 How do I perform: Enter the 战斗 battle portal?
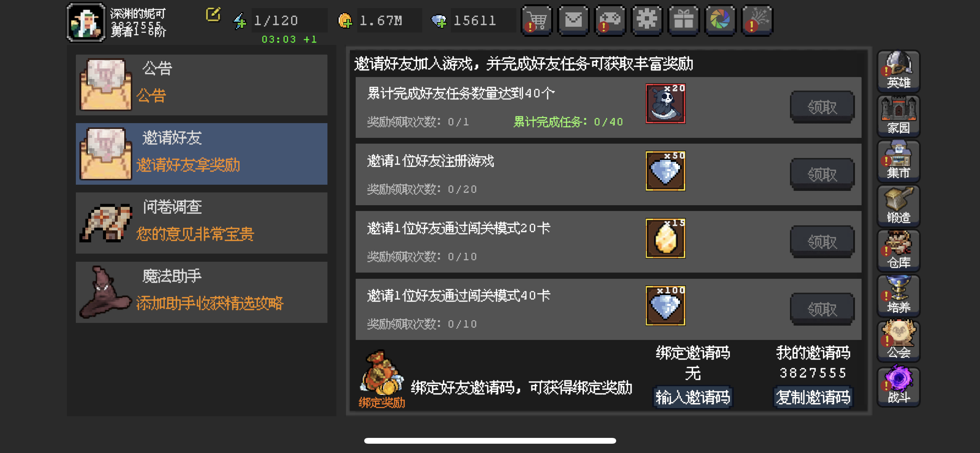click(x=898, y=386)
